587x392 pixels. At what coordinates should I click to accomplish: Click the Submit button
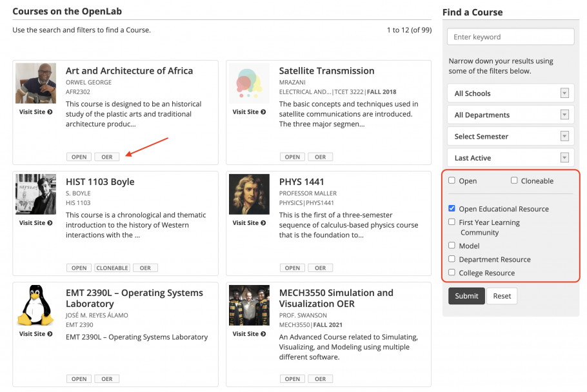(466, 296)
